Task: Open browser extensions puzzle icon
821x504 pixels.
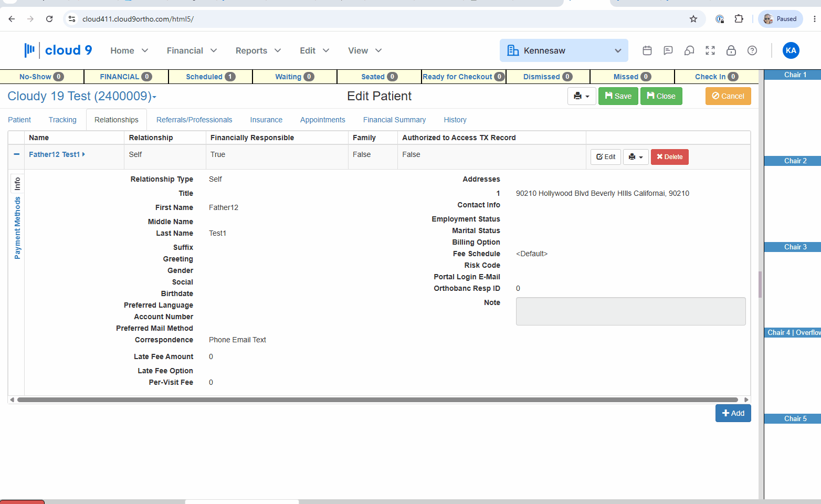Action: tap(739, 19)
